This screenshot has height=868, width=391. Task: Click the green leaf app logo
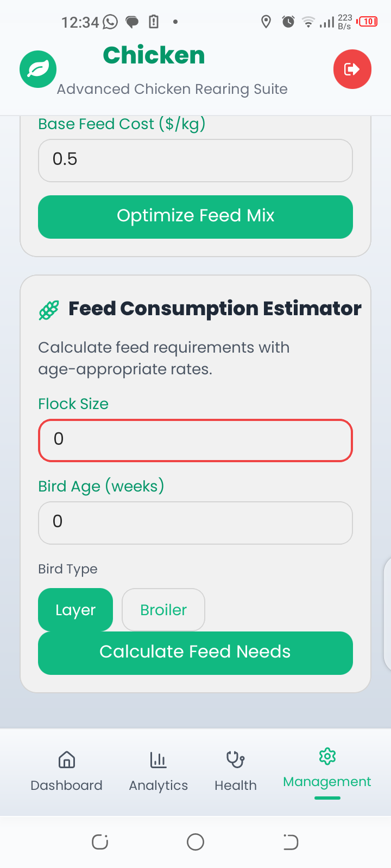(38, 69)
